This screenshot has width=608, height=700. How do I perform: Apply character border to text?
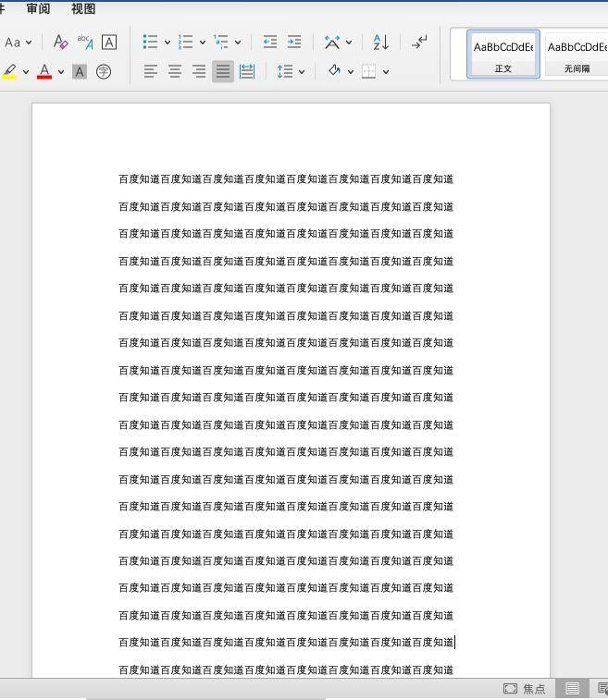pos(109,42)
